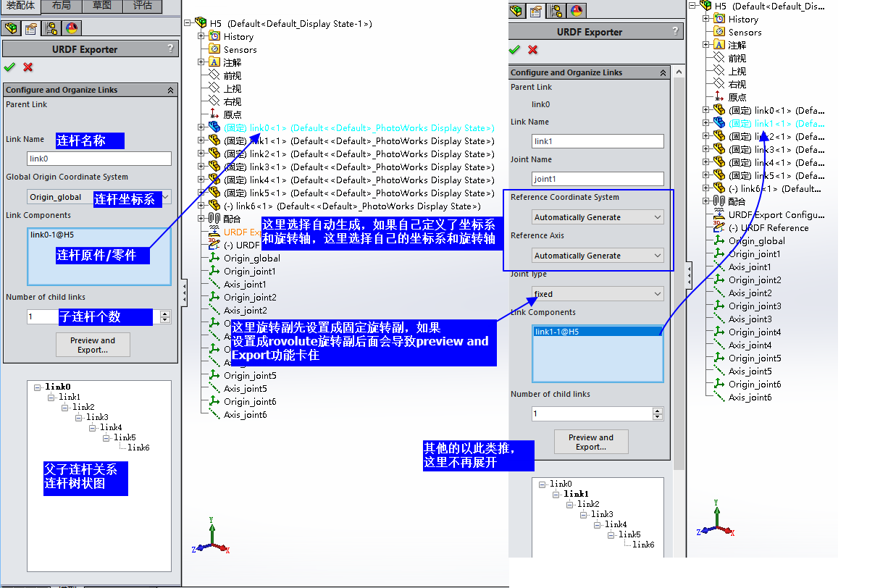The height and width of the screenshot is (588, 888).
Task: Expand 注解 node in left feature tree
Action: (202, 62)
